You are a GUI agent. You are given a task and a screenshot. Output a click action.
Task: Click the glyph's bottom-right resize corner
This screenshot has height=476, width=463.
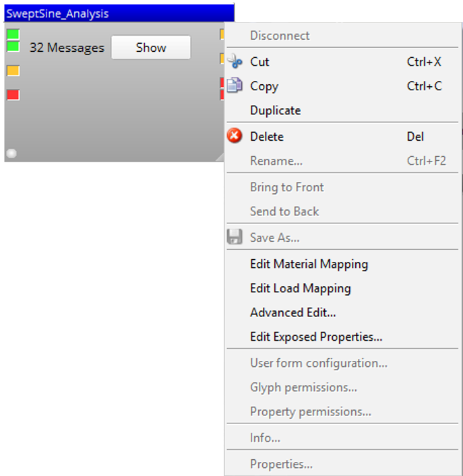219,157
